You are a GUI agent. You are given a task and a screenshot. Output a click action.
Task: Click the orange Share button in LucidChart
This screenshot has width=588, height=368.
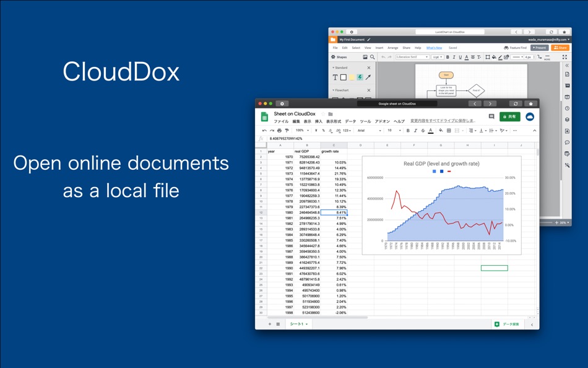coord(560,48)
